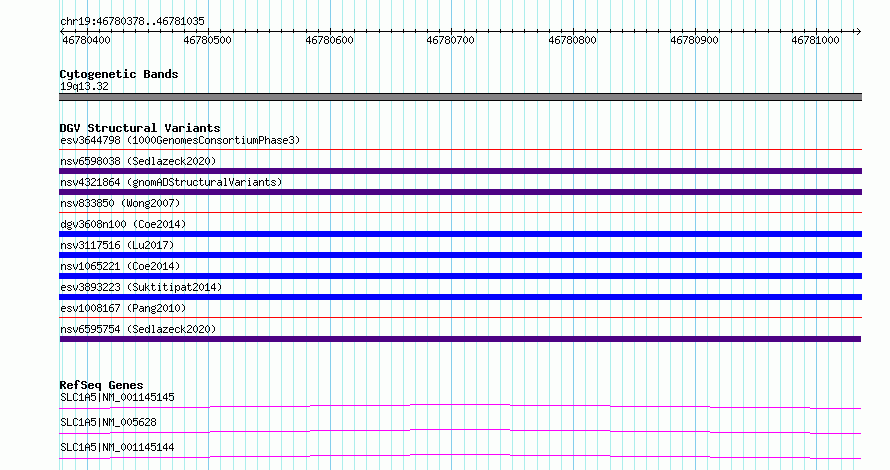Screen dimensions: 890x470
Task: Click the right arrow at ruler end
Action: (x=858, y=32)
